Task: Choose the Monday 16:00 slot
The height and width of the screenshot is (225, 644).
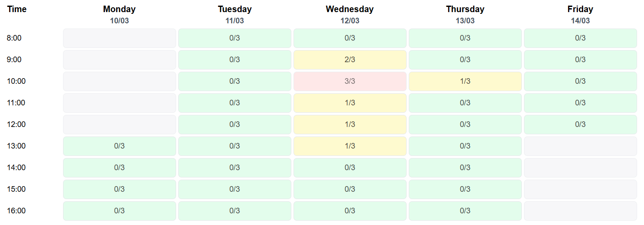Action: (119, 211)
